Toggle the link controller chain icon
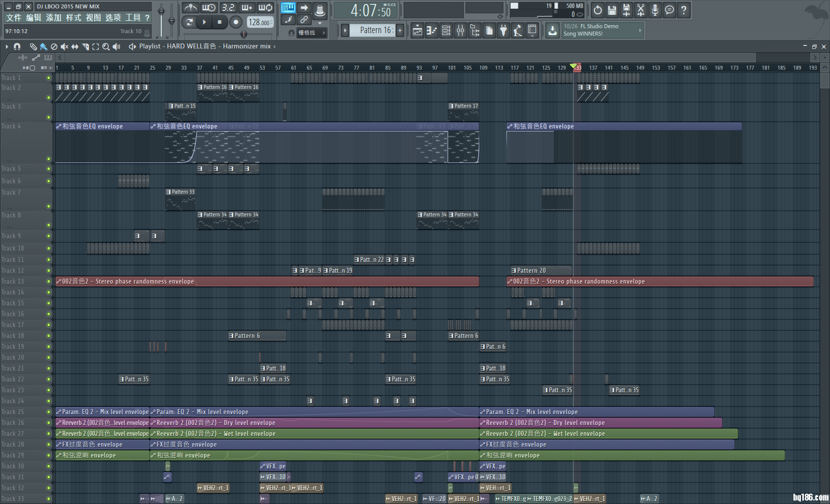The height and width of the screenshot is (504, 830). (304, 20)
